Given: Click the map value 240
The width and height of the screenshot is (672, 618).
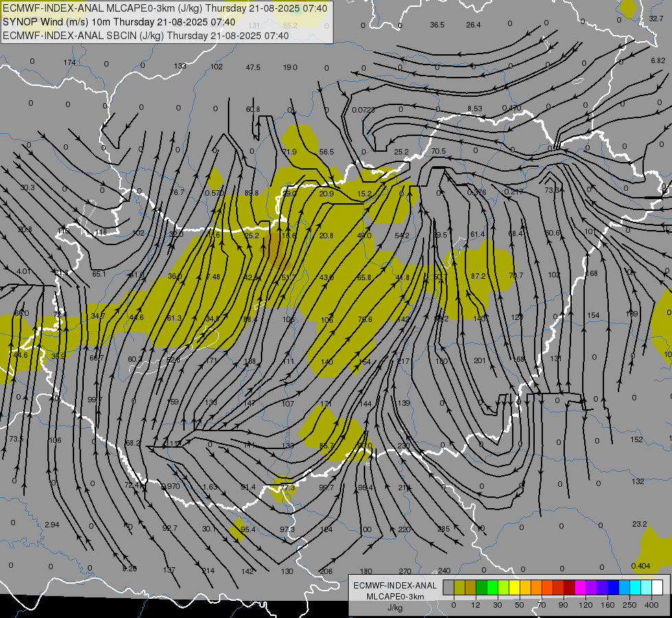Looking at the screenshot, I should [444, 571].
